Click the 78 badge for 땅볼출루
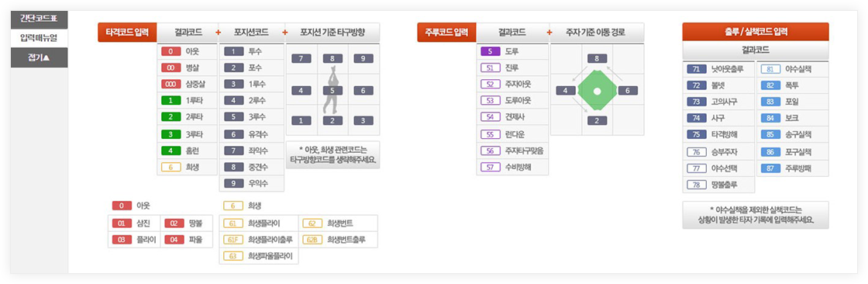868x284 pixels. click(x=697, y=185)
